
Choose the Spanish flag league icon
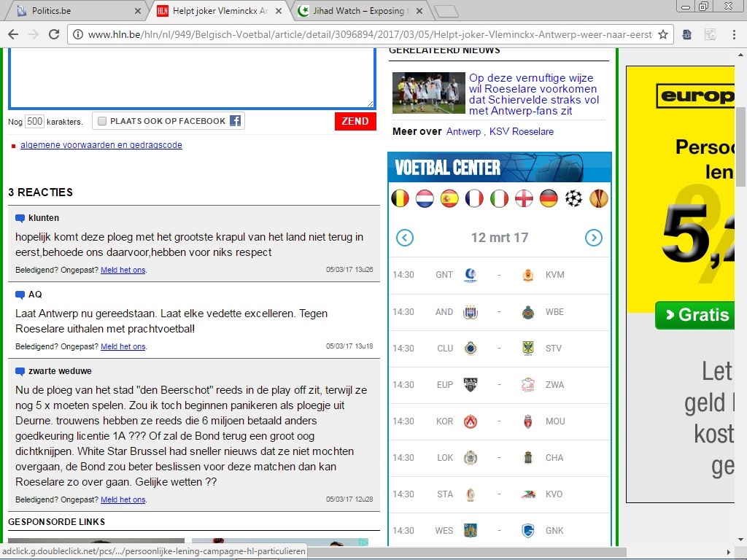click(x=450, y=198)
